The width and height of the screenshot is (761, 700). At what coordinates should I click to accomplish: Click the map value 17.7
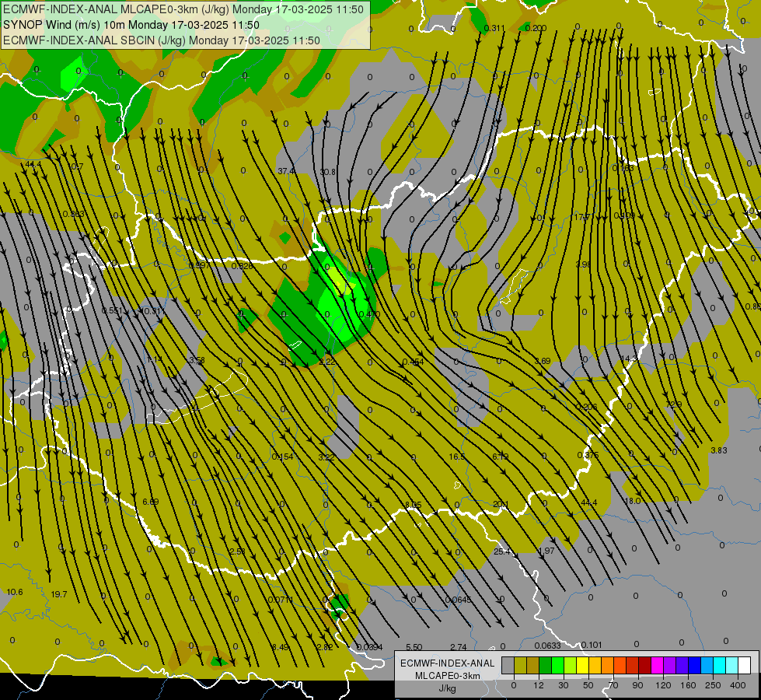point(582,217)
